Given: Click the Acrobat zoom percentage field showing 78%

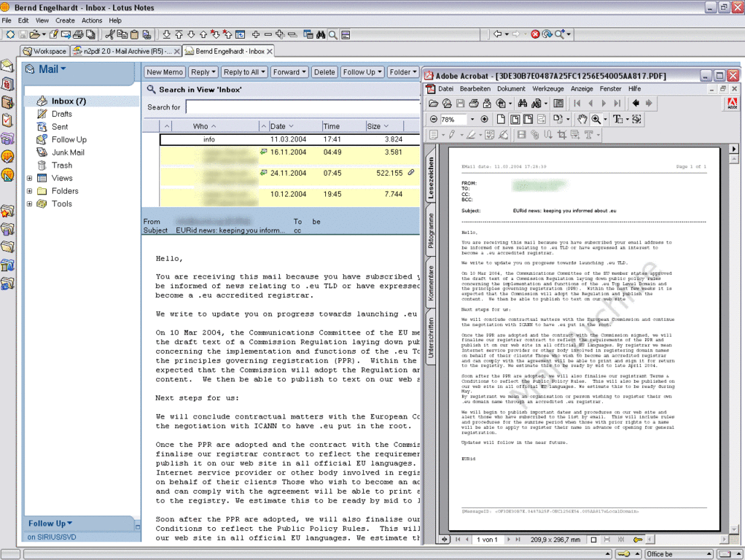Looking at the screenshot, I should (453, 120).
